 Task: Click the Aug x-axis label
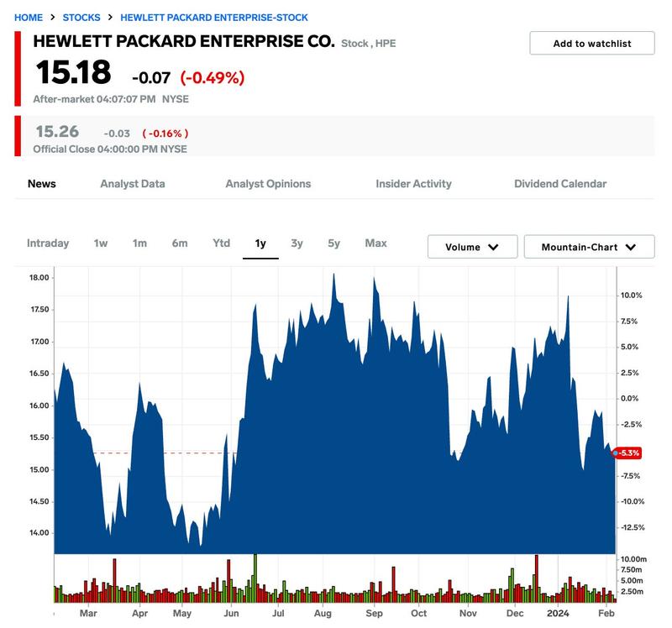click(323, 614)
